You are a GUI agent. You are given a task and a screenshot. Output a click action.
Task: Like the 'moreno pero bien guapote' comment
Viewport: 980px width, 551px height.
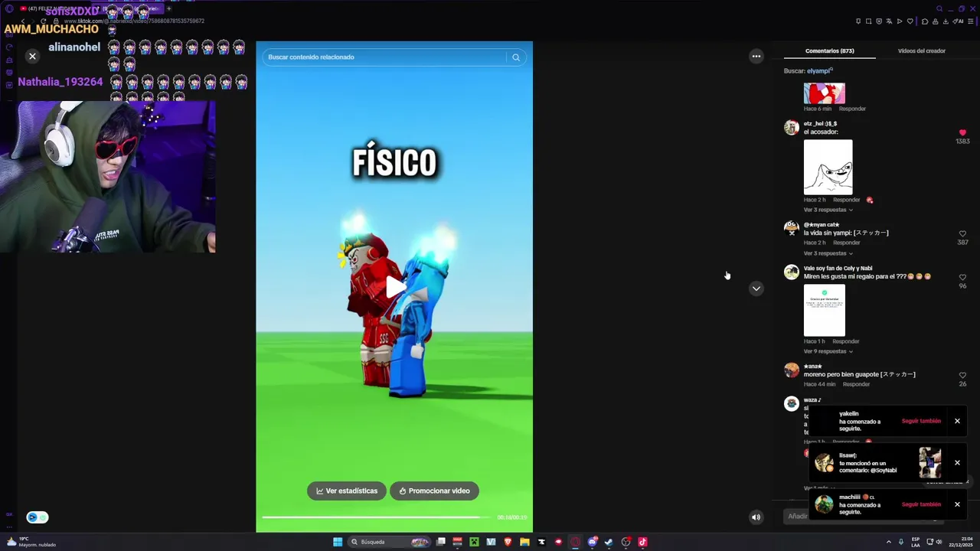962,375
